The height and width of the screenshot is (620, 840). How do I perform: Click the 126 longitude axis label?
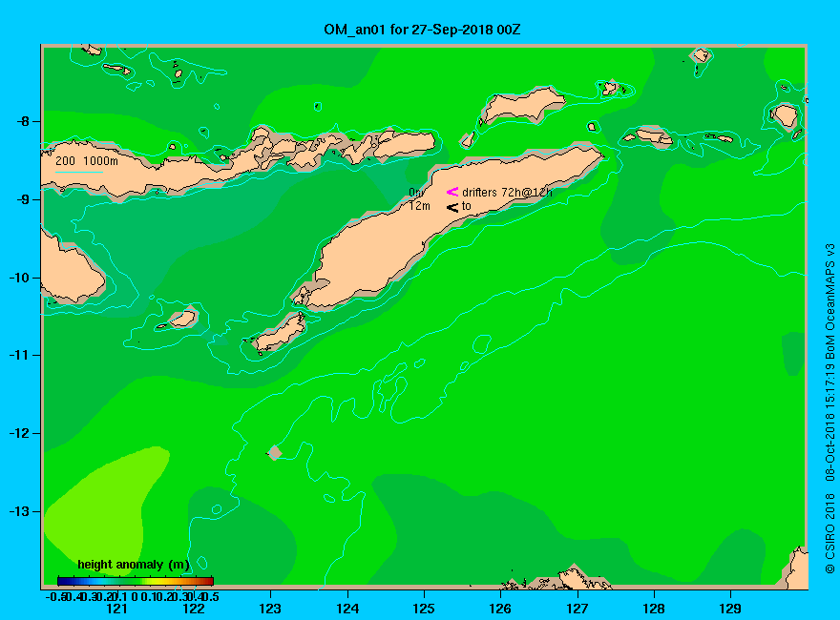coord(500,609)
